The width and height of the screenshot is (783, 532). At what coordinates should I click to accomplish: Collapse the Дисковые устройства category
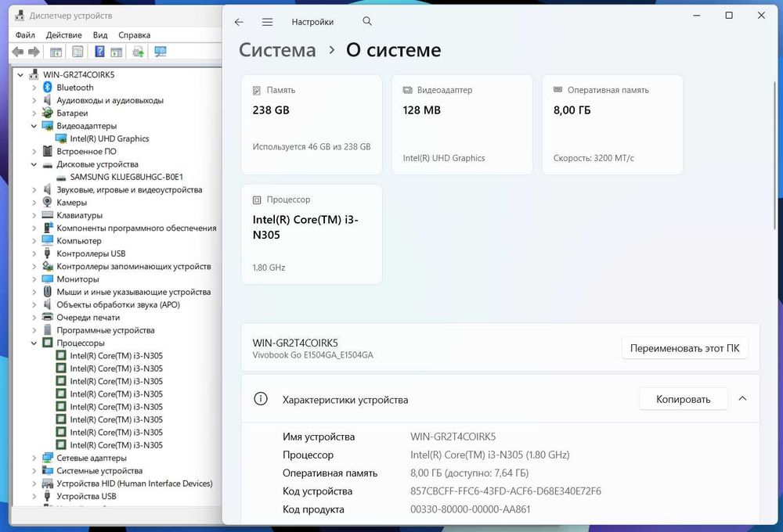point(34,164)
